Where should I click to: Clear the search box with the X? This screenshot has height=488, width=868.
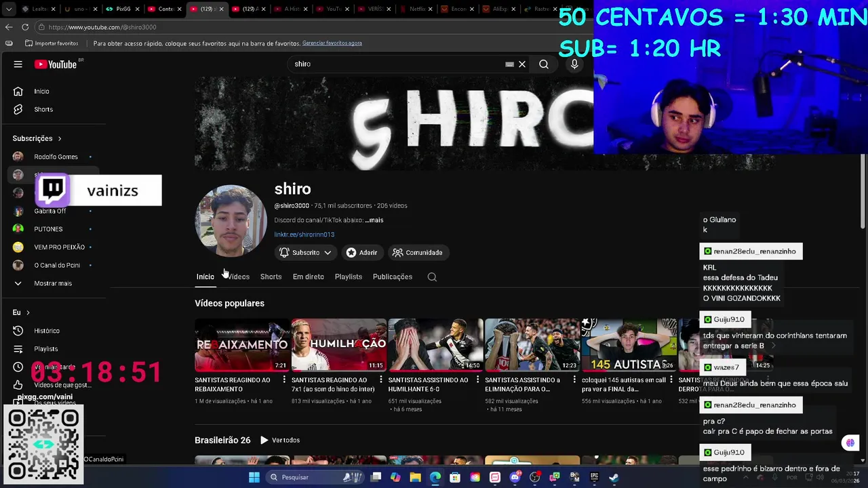(x=522, y=64)
